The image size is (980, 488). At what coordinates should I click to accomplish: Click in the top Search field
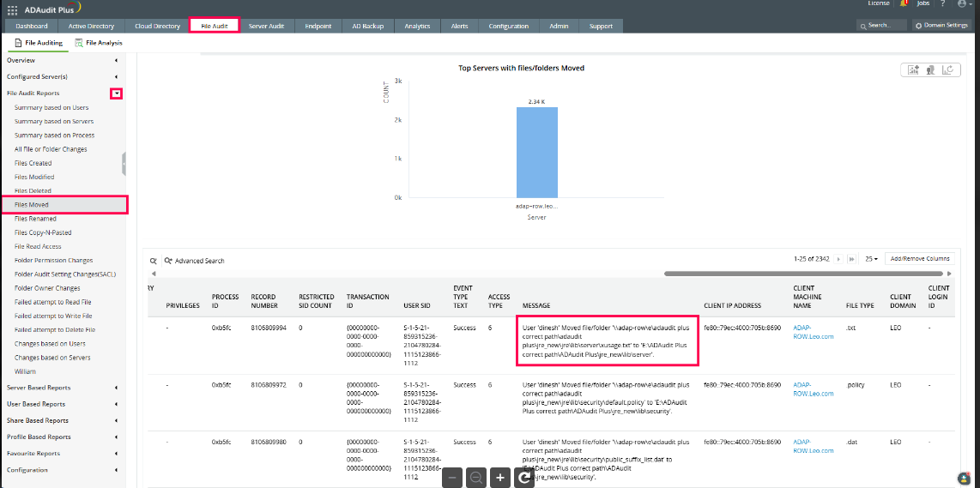881,26
